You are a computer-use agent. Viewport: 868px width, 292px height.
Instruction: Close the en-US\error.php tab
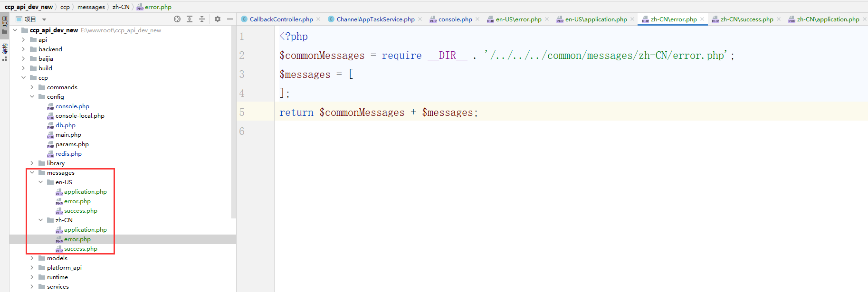coord(547,19)
